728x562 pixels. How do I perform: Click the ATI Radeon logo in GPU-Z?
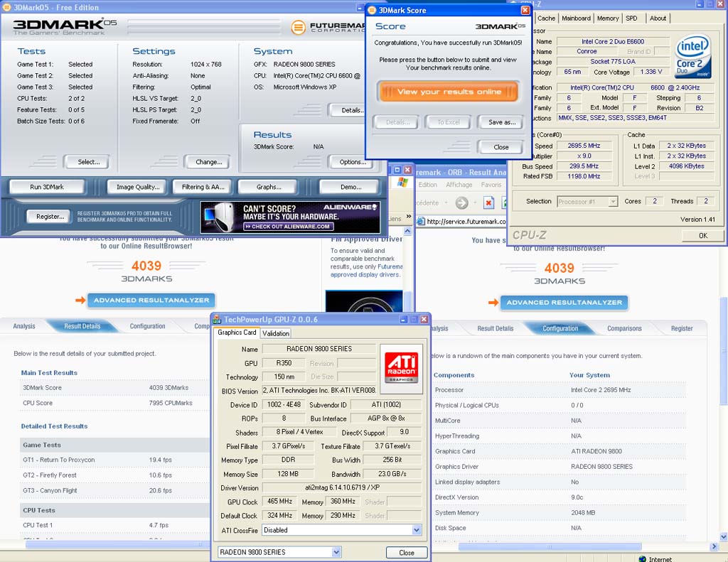[x=401, y=367]
